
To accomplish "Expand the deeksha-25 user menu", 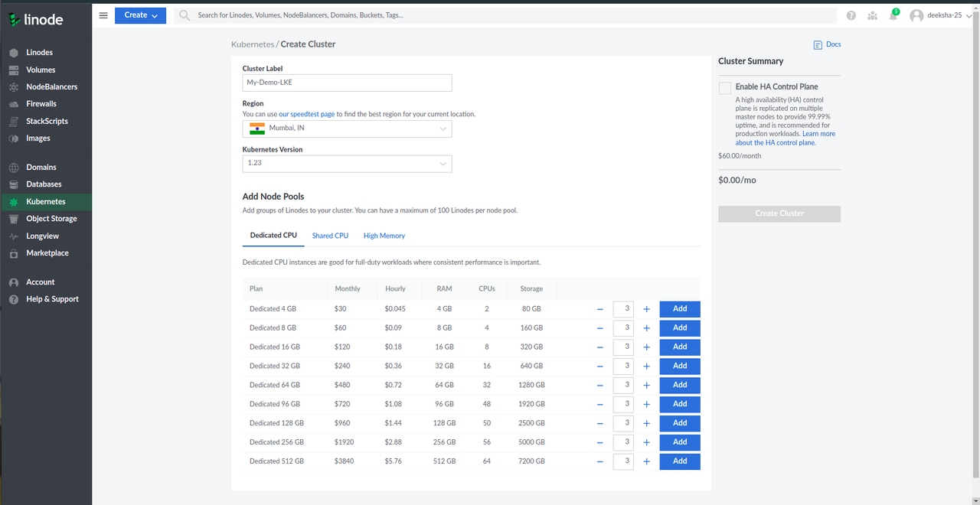I will (949, 15).
